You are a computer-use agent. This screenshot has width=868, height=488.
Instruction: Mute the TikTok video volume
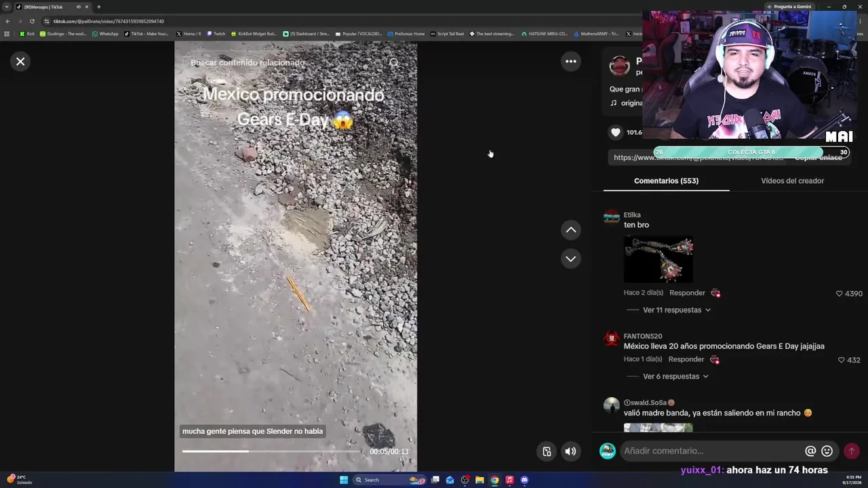pos(571,451)
